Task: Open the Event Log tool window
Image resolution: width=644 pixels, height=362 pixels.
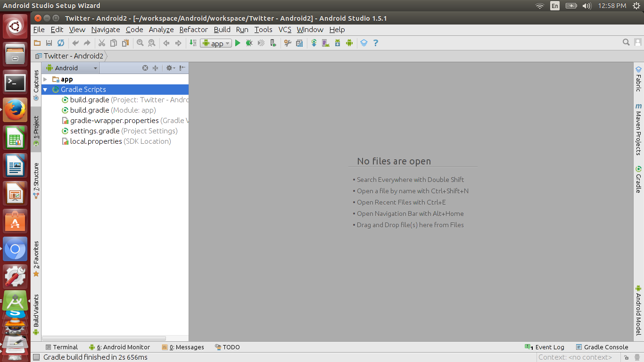Action: tap(545, 347)
